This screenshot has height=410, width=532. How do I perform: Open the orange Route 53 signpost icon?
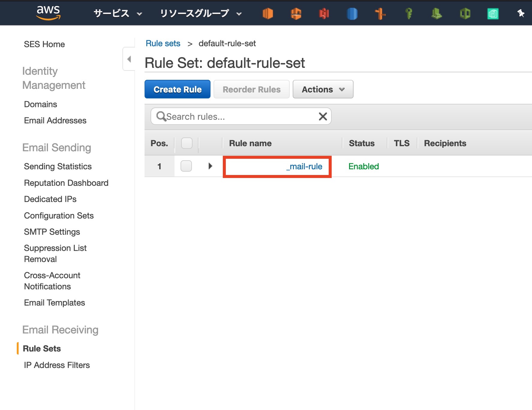tap(380, 14)
